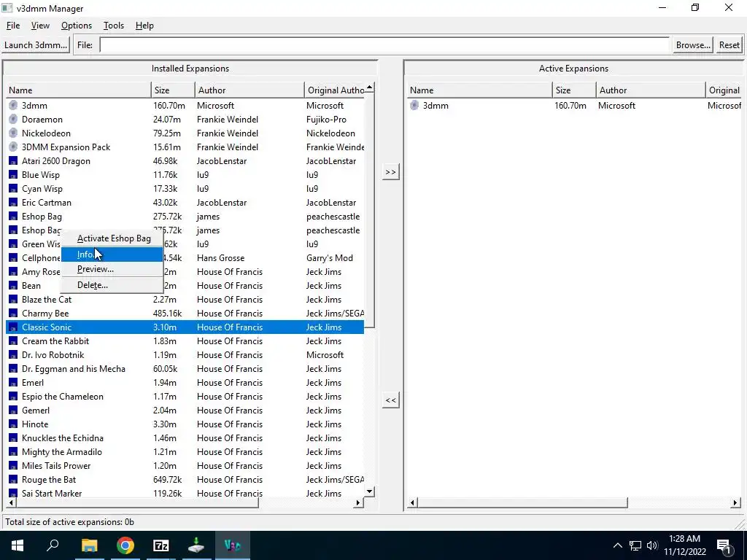Viewport: 747px width, 560px height.
Task: Sort installed list by Author column header
Action: [249, 90]
